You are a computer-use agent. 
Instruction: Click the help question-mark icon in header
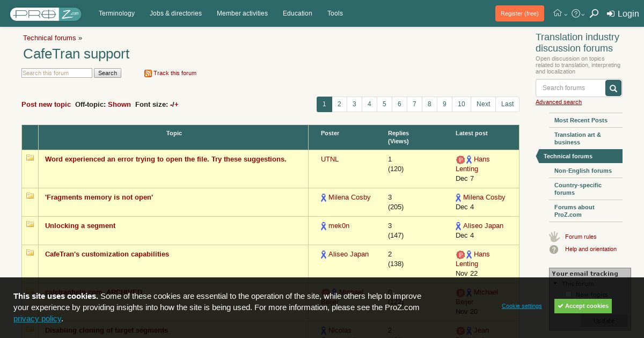(x=576, y=13)
